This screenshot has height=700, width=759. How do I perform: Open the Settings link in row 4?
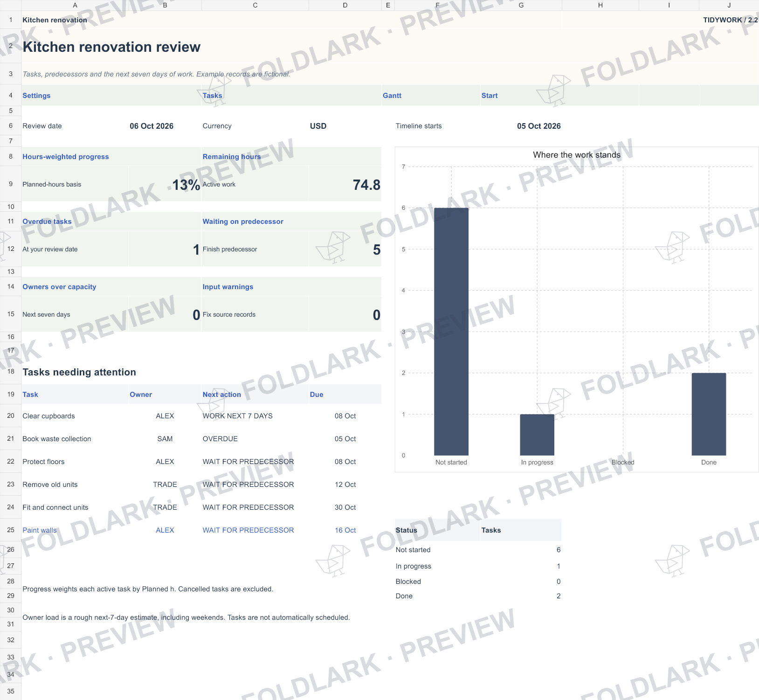click(x=36, y=96)
